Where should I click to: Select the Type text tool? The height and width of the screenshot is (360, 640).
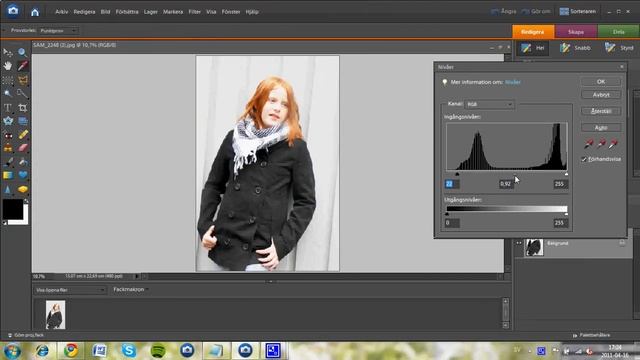point(8,107)
